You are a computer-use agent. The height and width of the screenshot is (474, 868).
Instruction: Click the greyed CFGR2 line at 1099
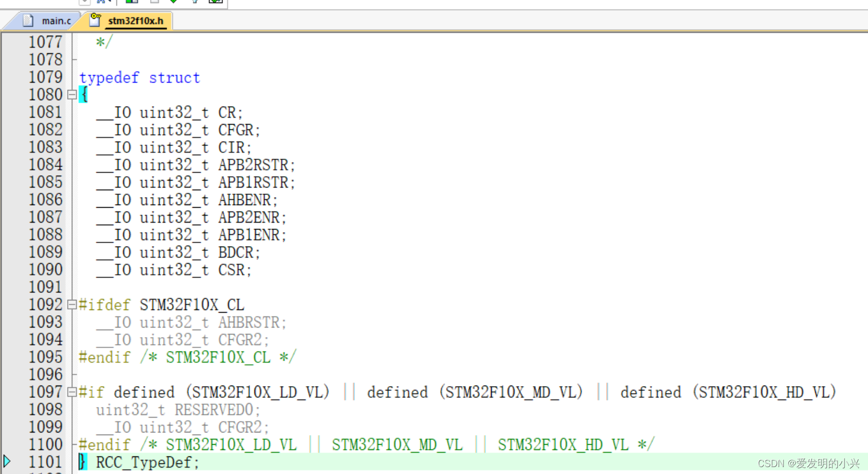pos(183,427)
